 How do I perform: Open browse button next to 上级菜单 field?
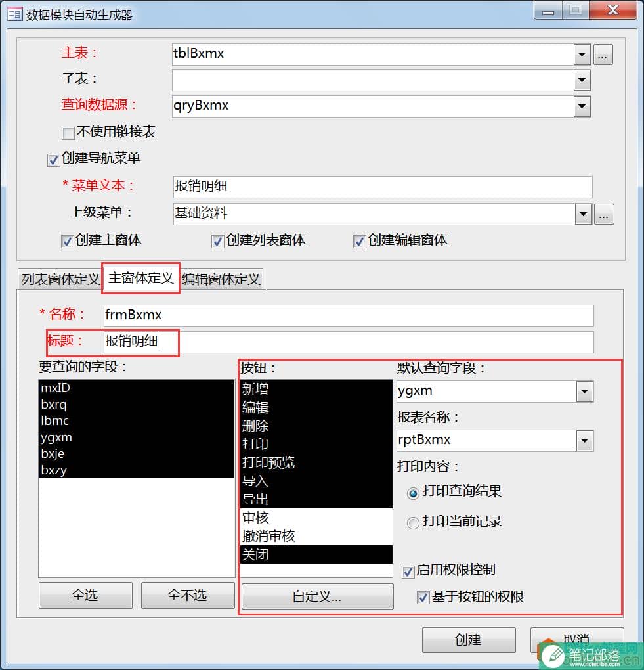603,215
